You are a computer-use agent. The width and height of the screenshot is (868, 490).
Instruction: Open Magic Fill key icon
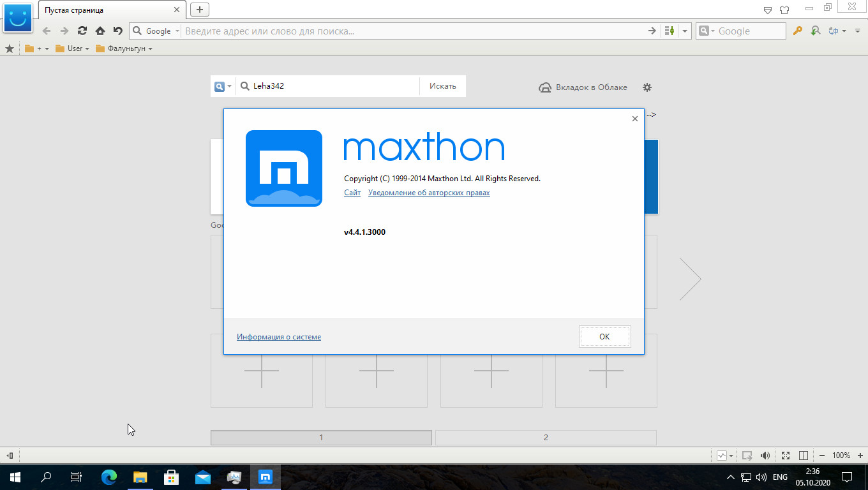pyautogui.click(x=797, y=31)
